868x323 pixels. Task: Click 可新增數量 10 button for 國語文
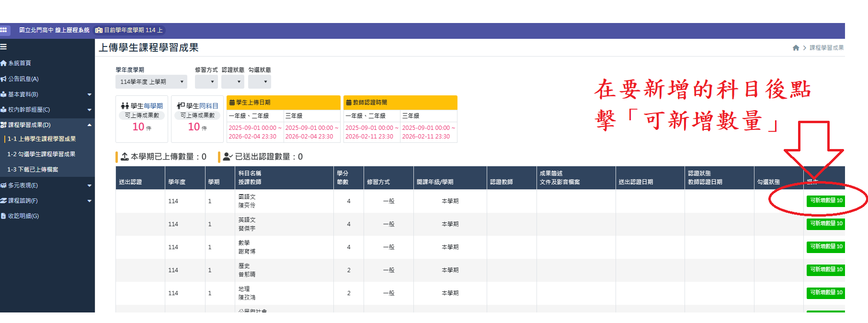825,201
